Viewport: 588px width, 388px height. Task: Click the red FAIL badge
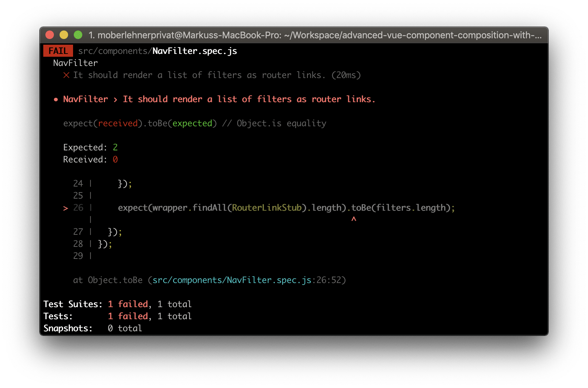[x=58, y=51]
